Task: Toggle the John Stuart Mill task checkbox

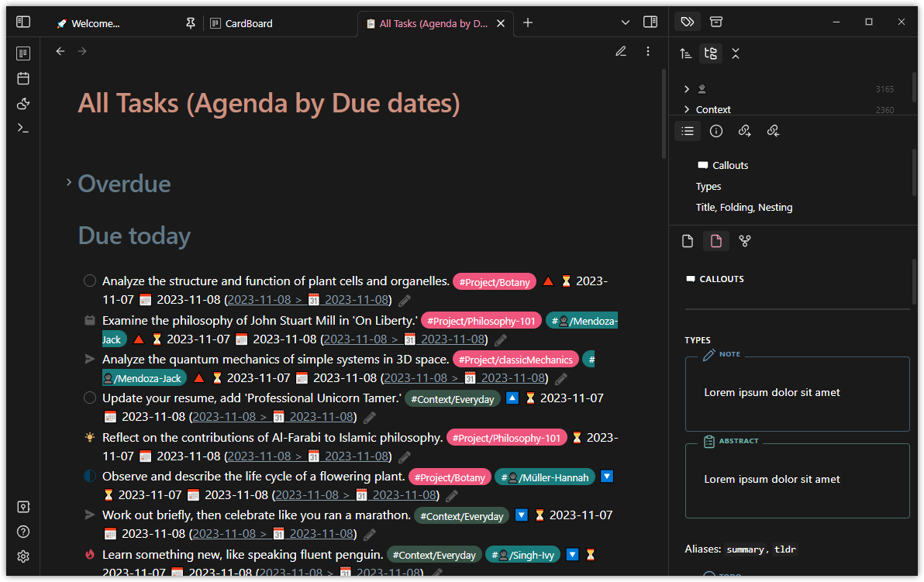Action: [90, 321]
